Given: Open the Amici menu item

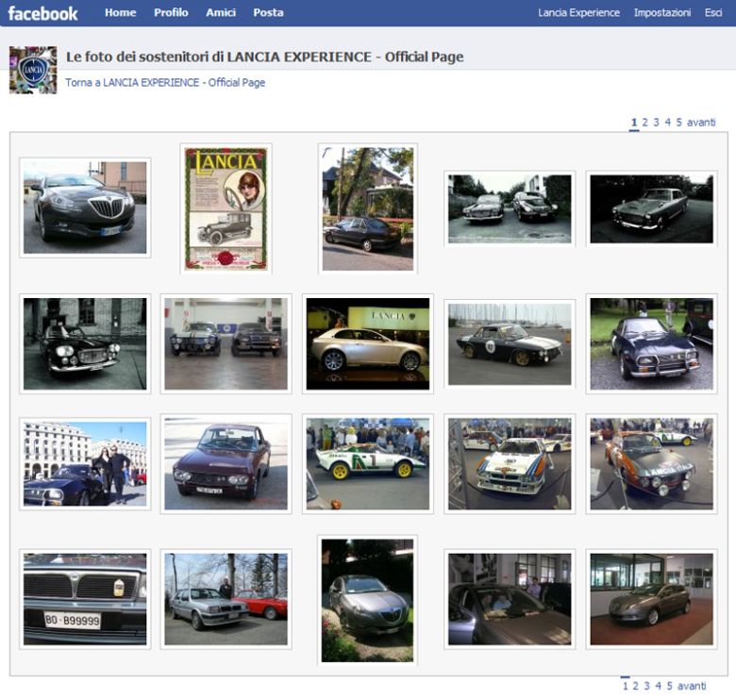Looking at the screenshot, I should (x=221, y=12).
